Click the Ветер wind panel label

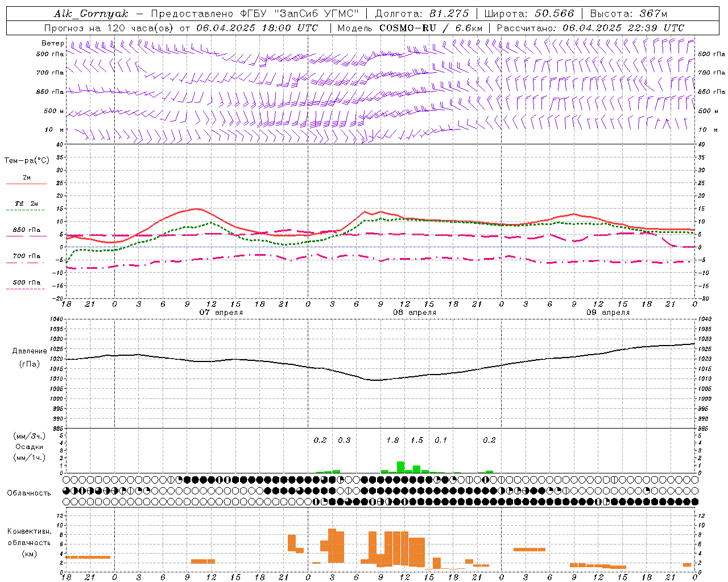(53, 43)
